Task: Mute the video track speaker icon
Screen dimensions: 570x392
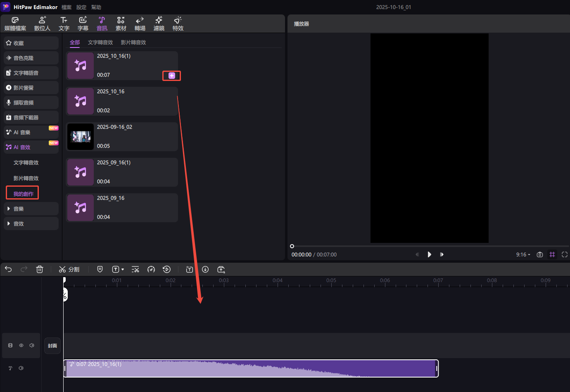Action: pos(32,345)
